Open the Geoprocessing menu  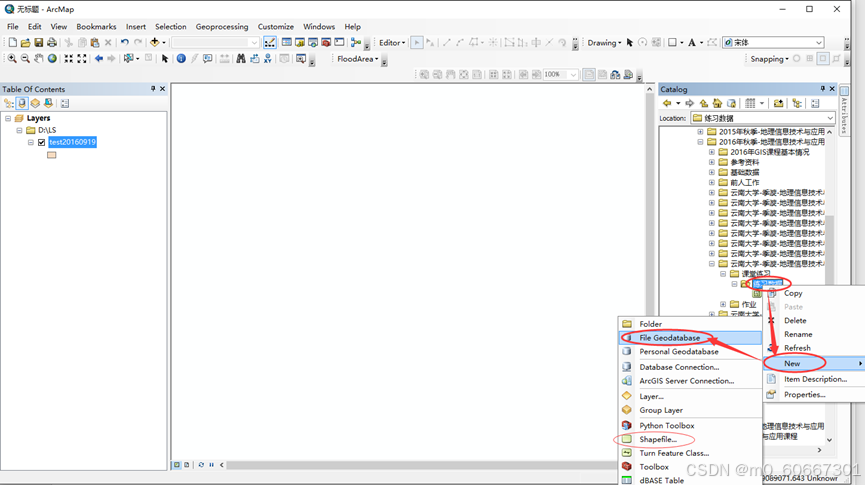[222, 26]
